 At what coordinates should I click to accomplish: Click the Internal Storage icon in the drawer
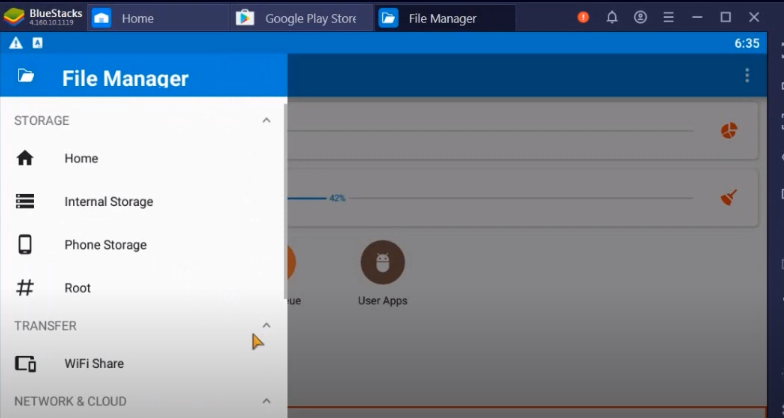[x=25, y=201]
